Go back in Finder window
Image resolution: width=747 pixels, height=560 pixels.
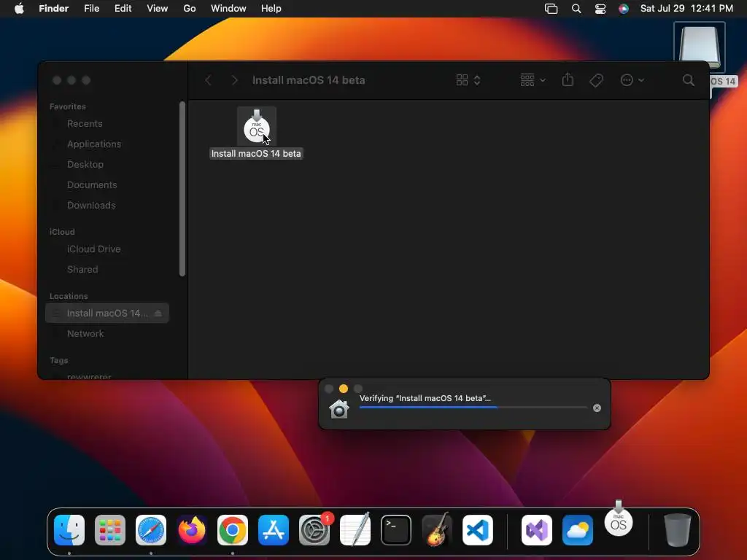208,80
